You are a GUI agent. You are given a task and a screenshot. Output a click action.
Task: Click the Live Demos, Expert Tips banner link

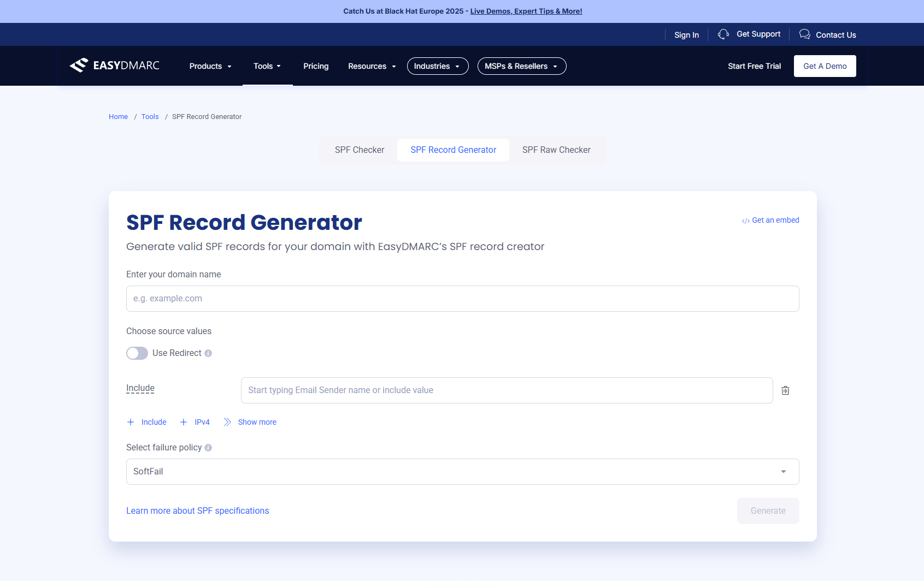click(x=526, y=11)
